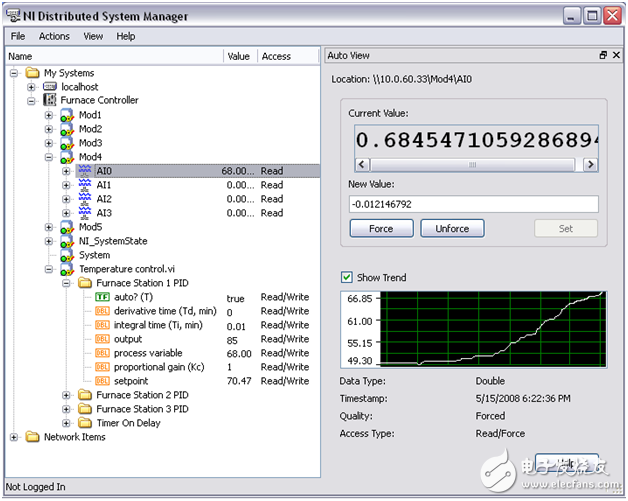
Task: Click the AI0 waveform channel icon
Action: click(x=84, y=171)
